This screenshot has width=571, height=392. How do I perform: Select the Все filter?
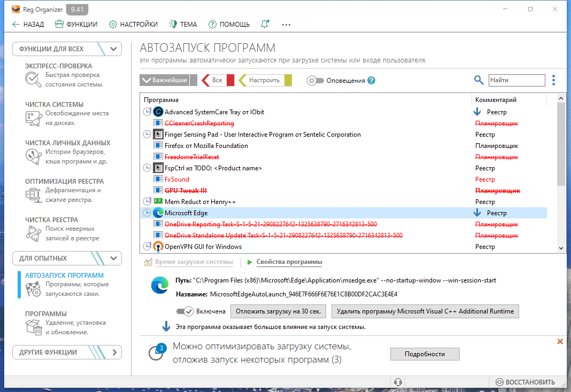[x=218, y=80]
